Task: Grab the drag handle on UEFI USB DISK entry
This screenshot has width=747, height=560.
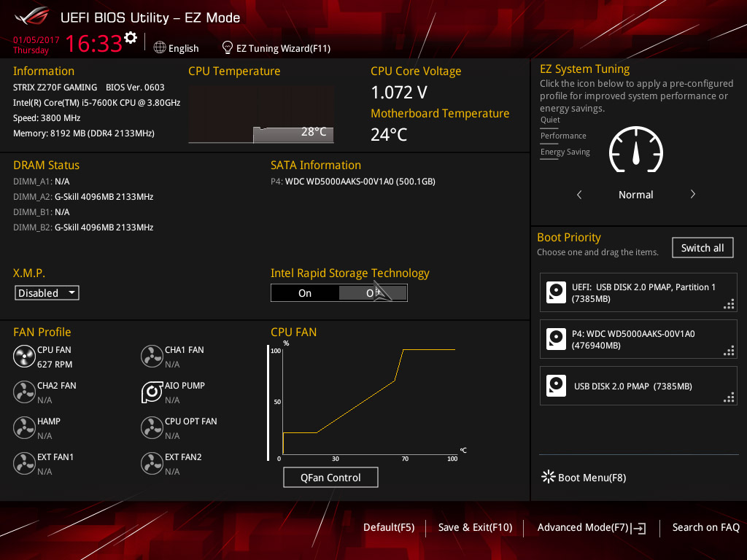Action: (x=729, y=304)
